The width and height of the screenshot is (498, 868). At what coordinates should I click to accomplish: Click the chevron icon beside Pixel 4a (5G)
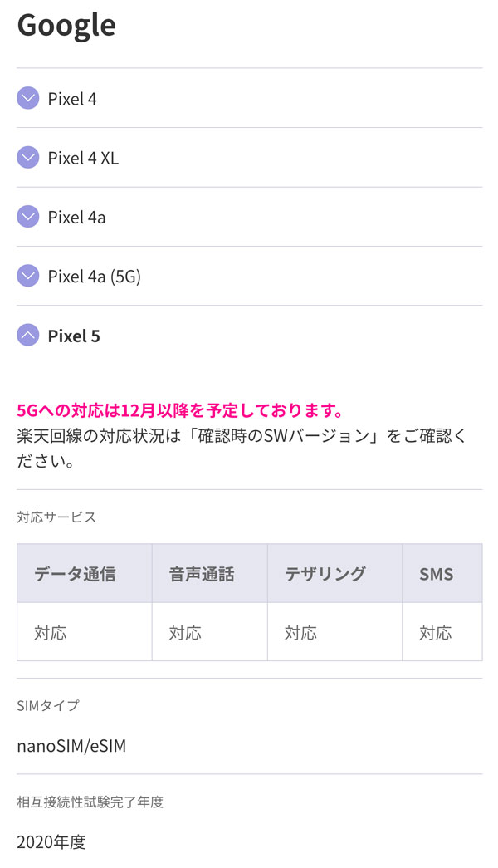click(x=28, y=276)
